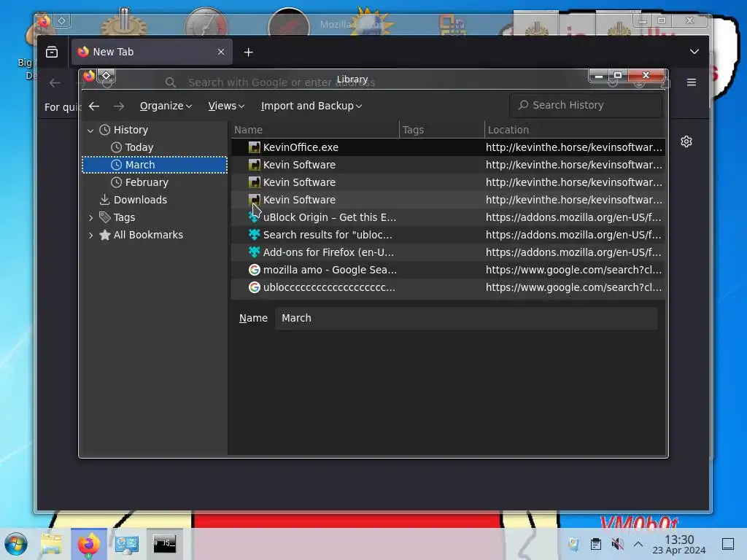Close the New Tab tab
This screenshot has height=560, width=747.
(x=221, y=52)
